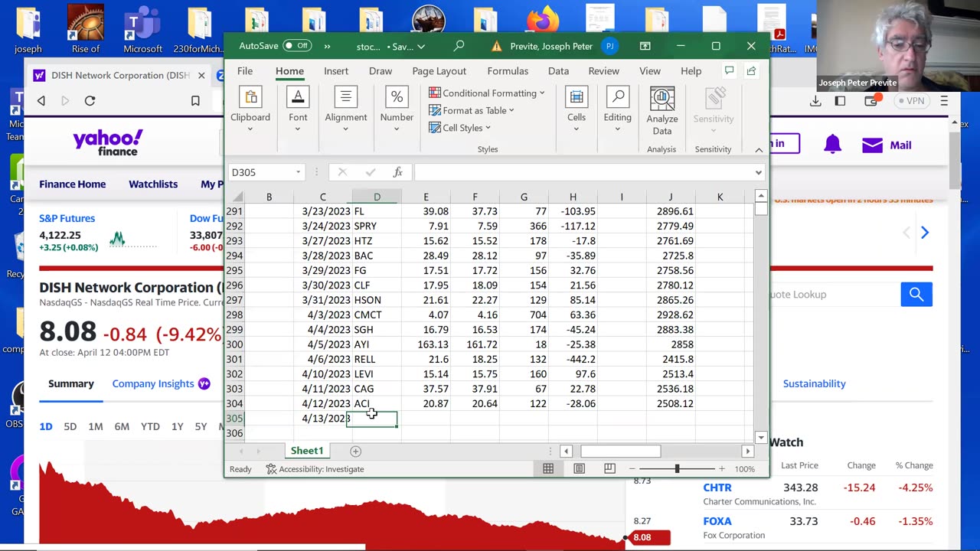
Task: Switch to the Review ribbon tab
Action: 603,70
